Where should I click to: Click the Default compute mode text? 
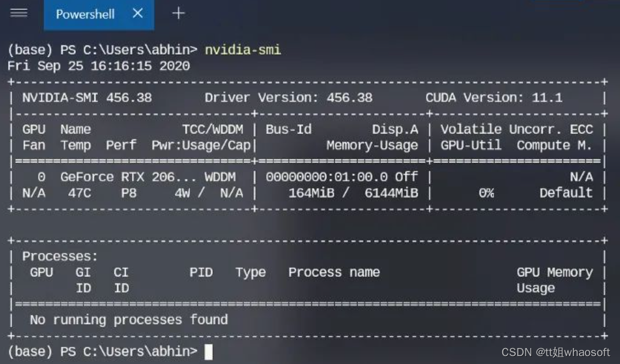point(566,192)
